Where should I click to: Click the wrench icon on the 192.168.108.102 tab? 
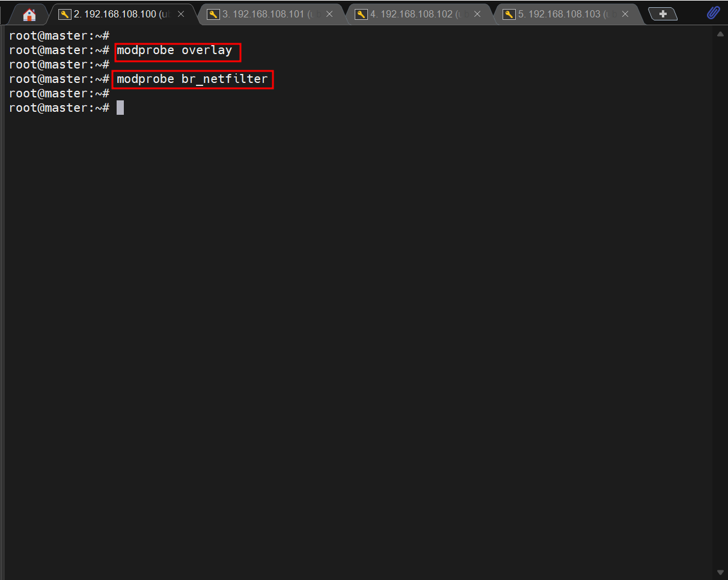[361, 14]
